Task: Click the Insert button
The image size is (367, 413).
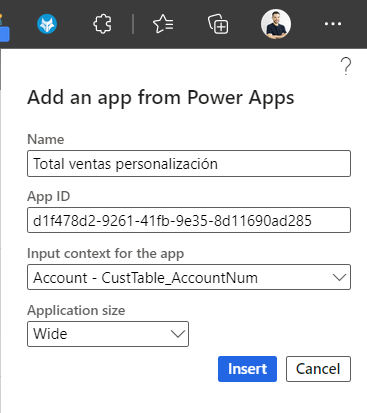Action: coord(247,369)
